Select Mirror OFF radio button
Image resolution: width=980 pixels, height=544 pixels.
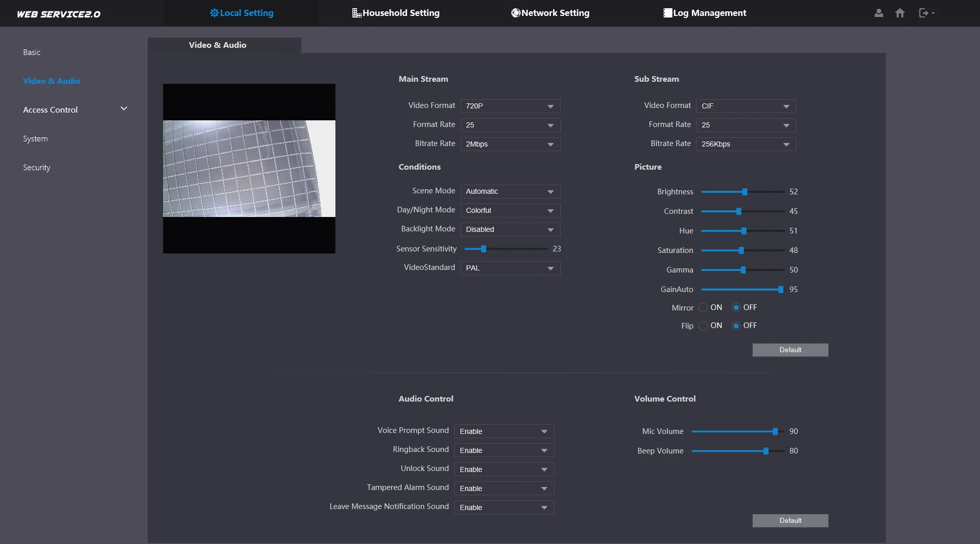pyautogui.click(x=736, y=307)
